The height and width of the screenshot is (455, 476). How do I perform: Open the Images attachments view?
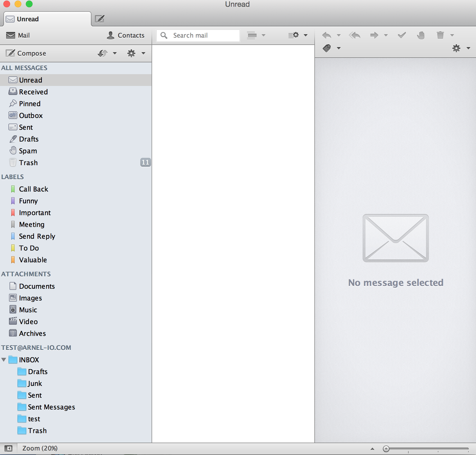point(76,298)
